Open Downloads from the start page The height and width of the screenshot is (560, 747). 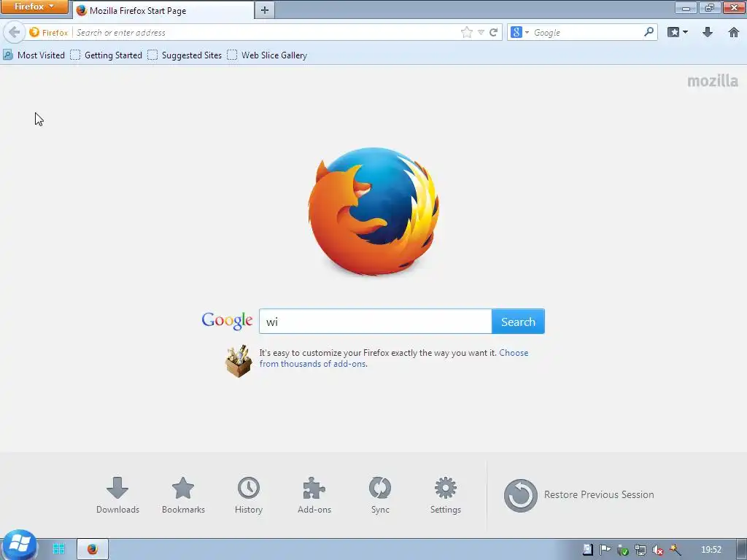pyautogui.click(x=117, y=495)
